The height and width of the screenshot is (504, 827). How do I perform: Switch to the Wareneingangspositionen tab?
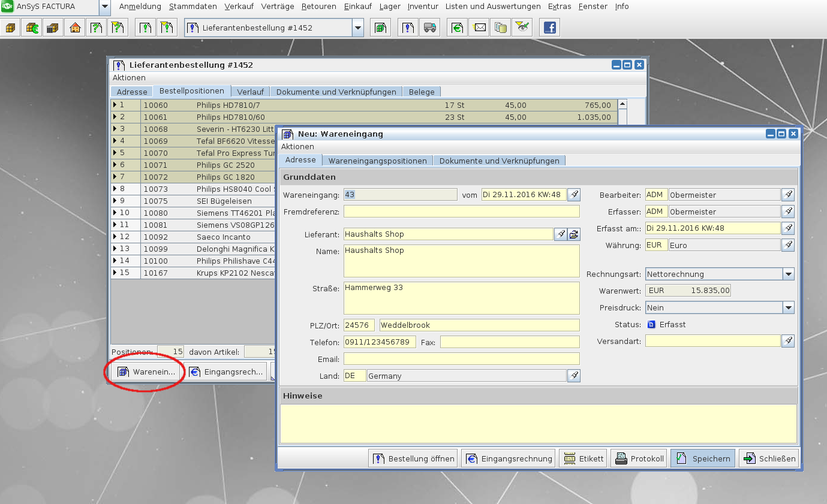pyautogui.click(x=377, y=161)
